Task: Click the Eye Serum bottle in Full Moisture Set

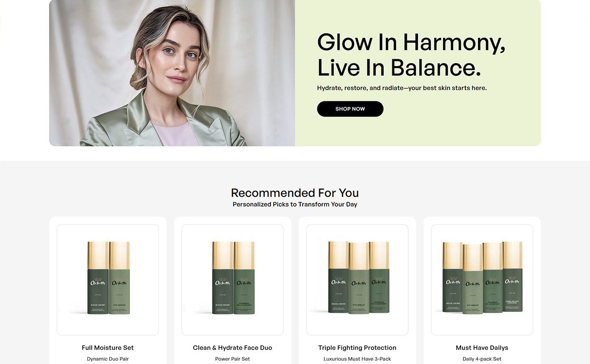Action: tap(119, 278)
